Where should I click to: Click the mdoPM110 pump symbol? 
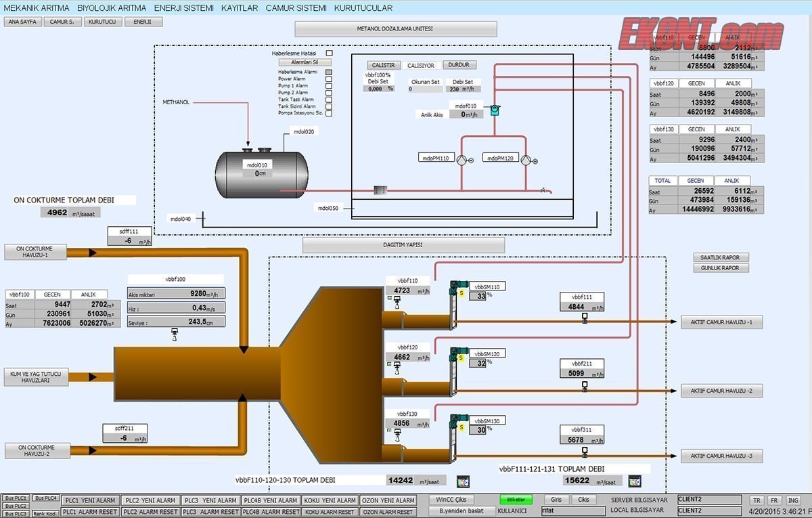[461, 160]
